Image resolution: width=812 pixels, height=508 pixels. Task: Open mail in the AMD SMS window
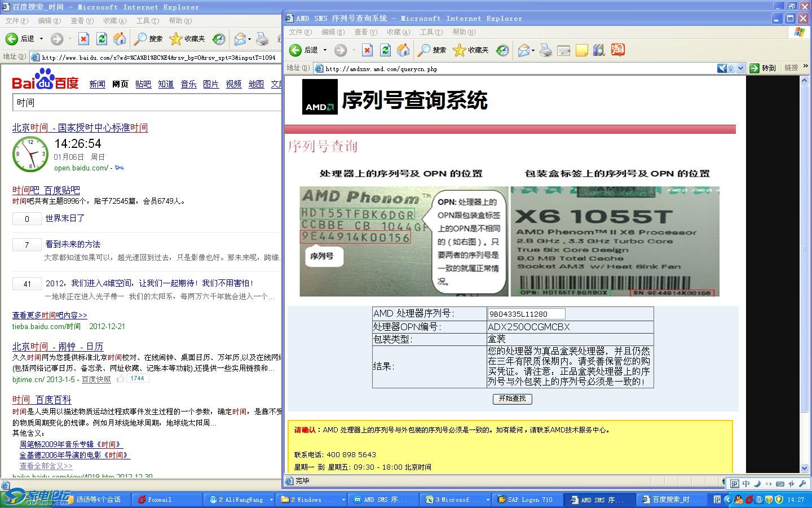point(523,50)
